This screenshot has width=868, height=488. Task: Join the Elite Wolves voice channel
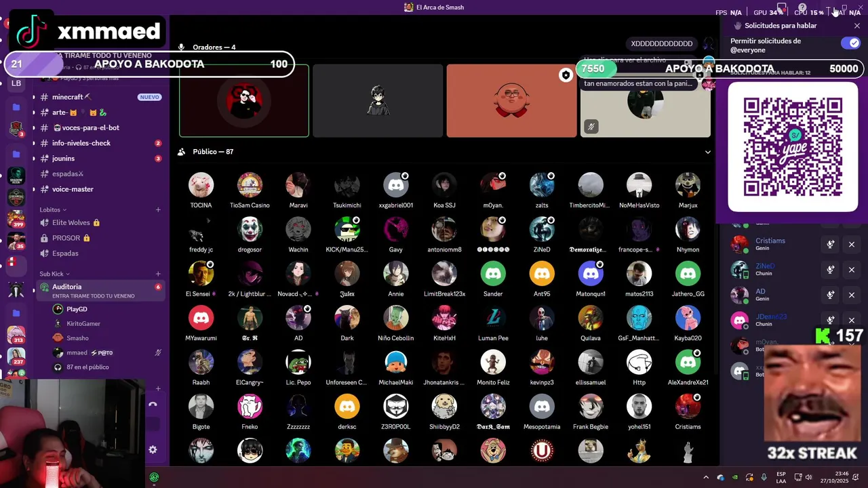pyautogui.click(x=100, y=222)
